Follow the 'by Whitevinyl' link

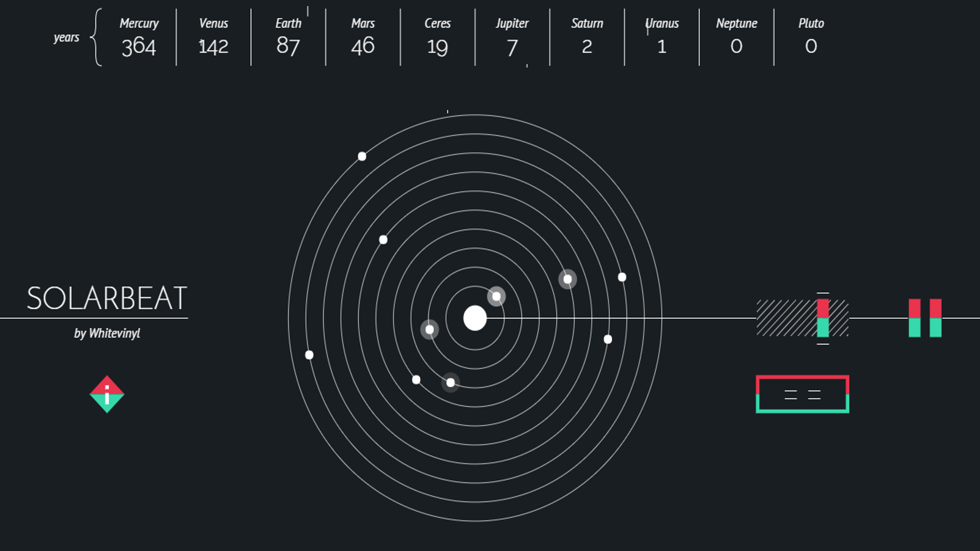[x=107, y=334]
